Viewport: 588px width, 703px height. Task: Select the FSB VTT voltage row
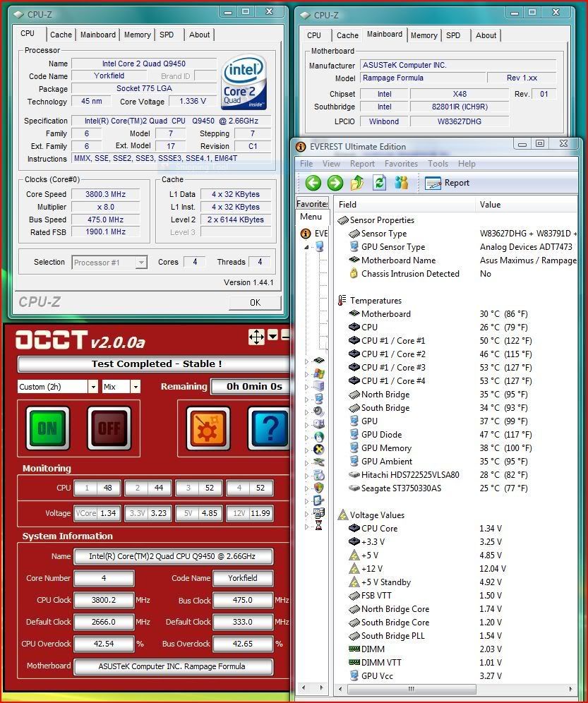tap(457, 596)
